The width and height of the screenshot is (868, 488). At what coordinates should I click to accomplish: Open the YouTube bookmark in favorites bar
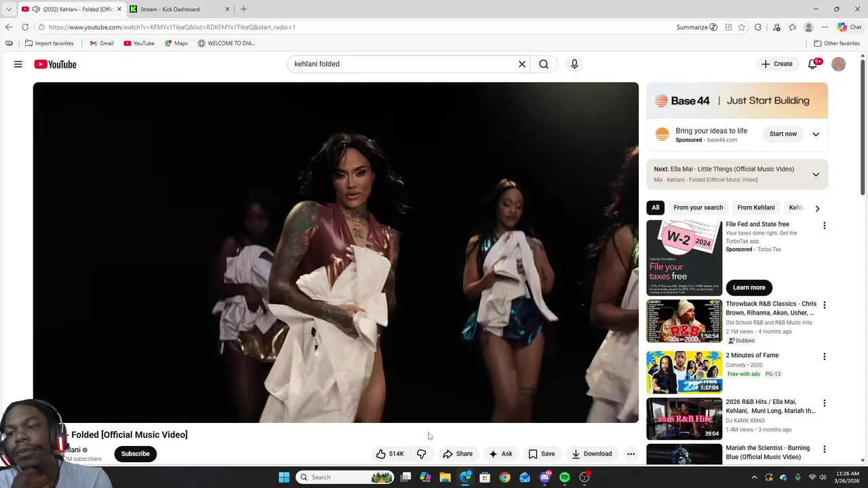(139, 43)
